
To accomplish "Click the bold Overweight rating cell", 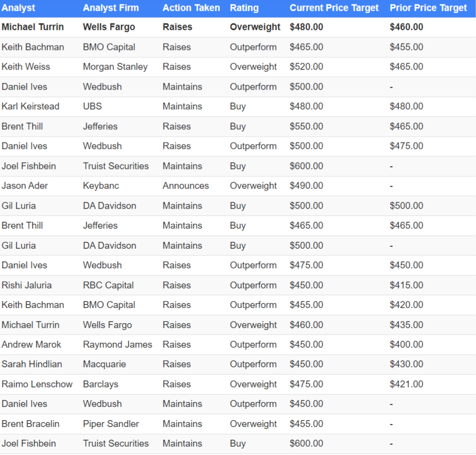I will tap(255, 27).
